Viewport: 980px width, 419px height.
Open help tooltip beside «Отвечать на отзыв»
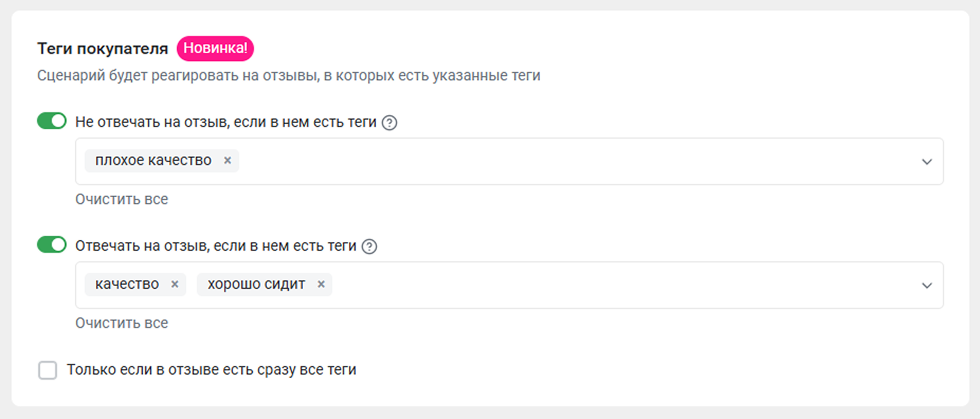coord(369,247)
